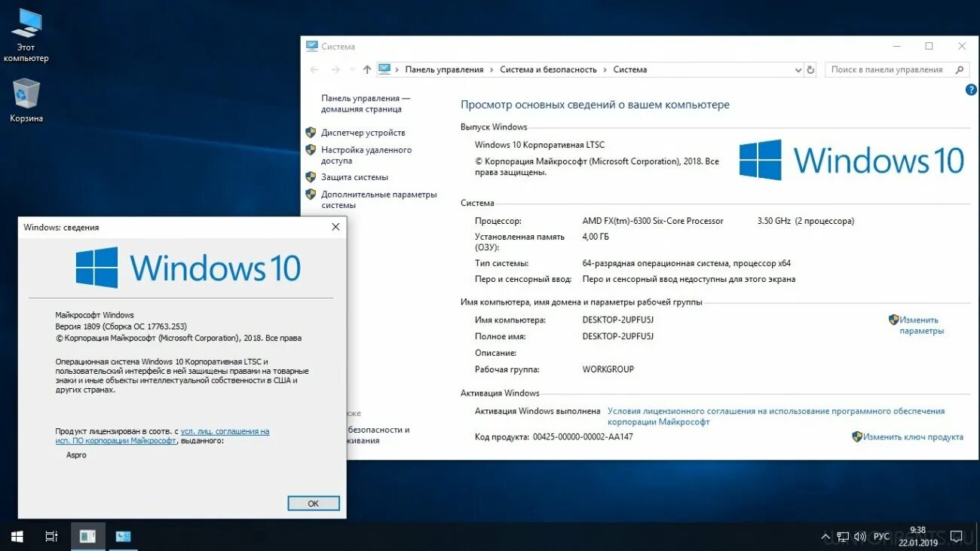Open Панель управления — домашняя страница
The image size is (980, 551).
pos(366,103)
